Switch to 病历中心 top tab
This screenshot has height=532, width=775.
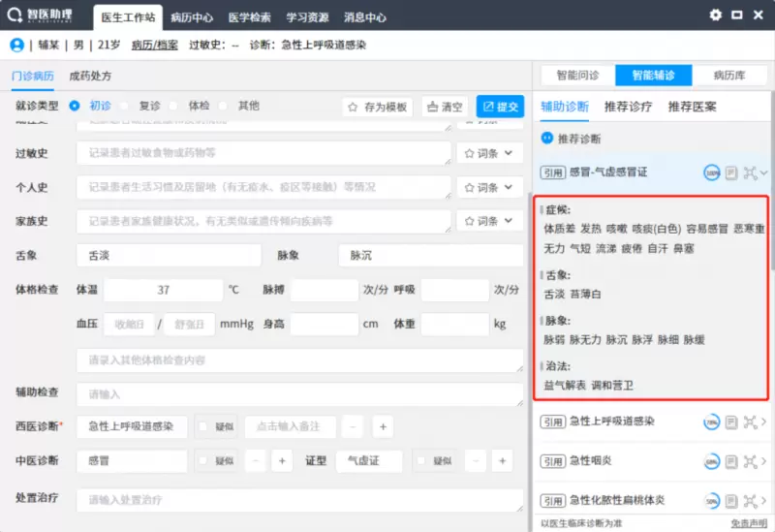pos(192,17)
